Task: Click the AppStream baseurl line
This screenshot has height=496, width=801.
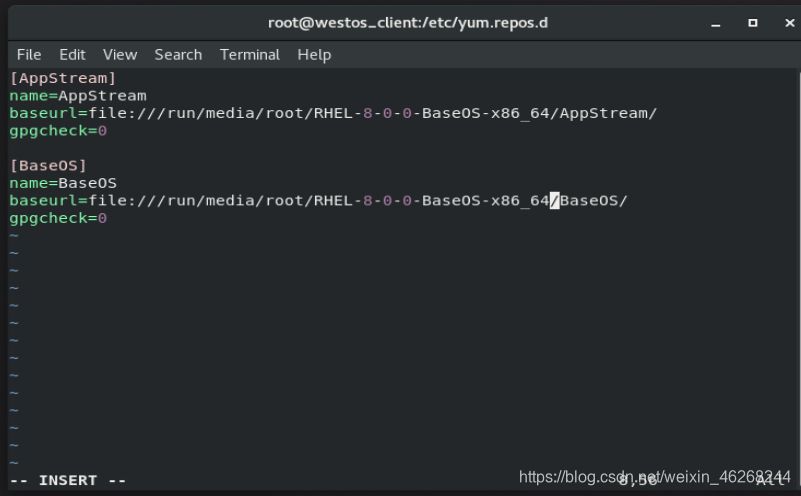Action: tap(333, 113)
